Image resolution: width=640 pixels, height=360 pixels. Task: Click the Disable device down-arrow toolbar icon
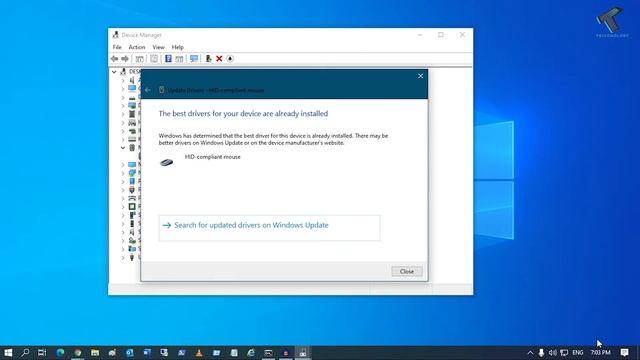coord(230,59)
